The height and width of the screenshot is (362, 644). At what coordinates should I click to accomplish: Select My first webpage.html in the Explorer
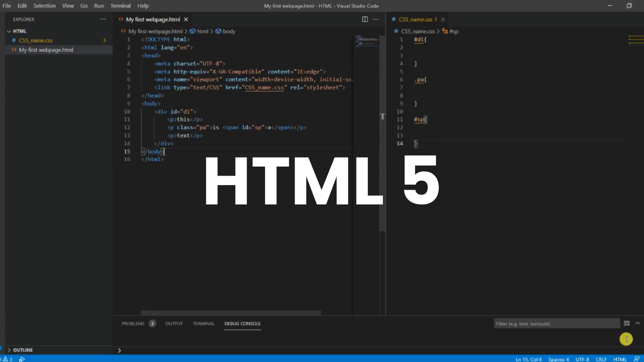click(46, 49)
